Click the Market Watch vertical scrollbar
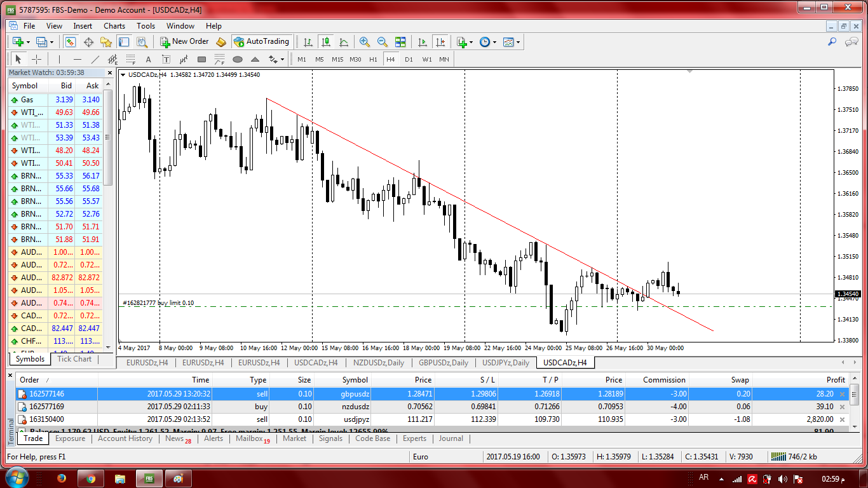 tap(108, 137)
